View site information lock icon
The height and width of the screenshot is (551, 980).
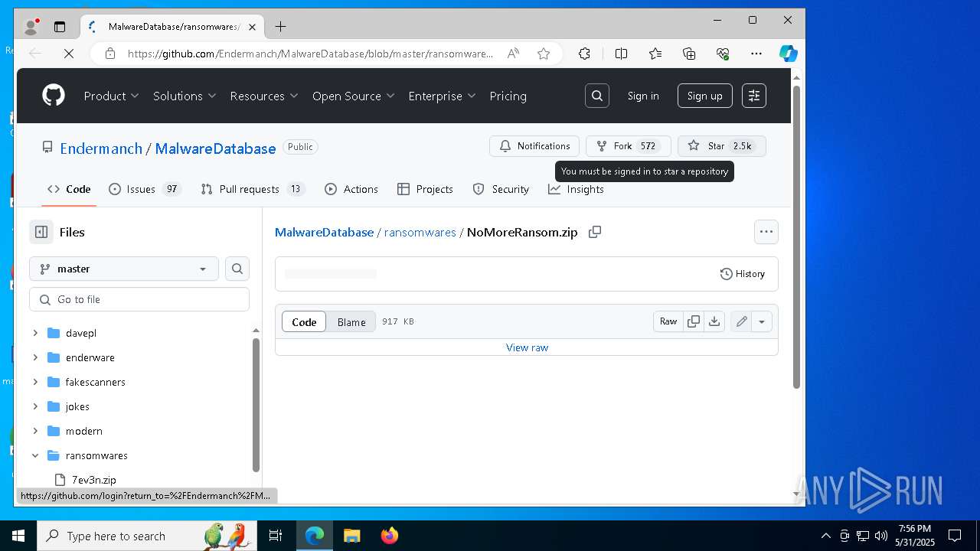tap(110, 54)
